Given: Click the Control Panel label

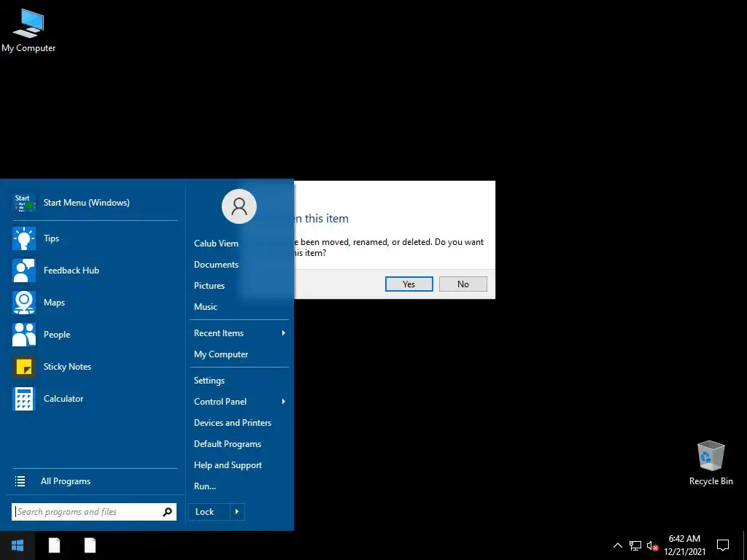Looking at the screenshot, I should coord(220,402).
